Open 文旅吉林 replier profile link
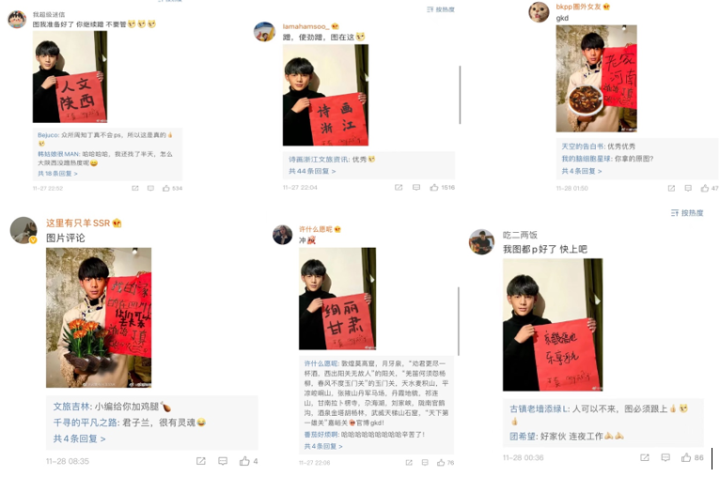This screenshot has height=477, width=720. [72, 406]
